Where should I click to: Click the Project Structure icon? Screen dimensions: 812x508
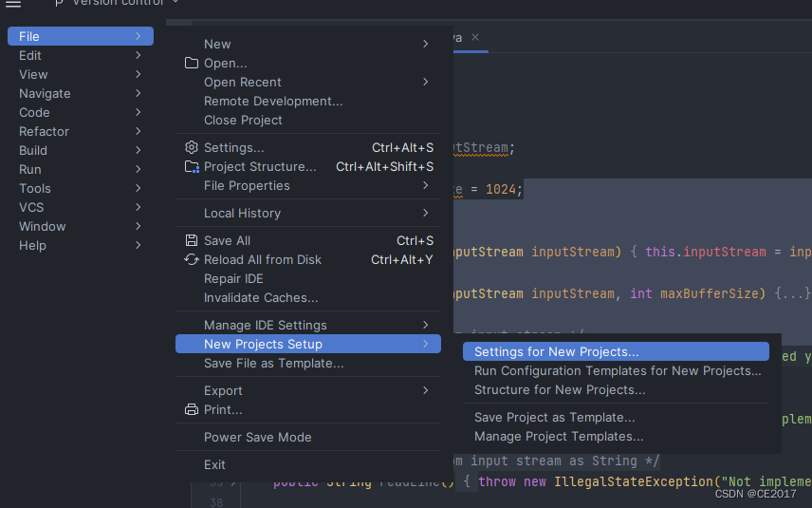pos(192,167)
